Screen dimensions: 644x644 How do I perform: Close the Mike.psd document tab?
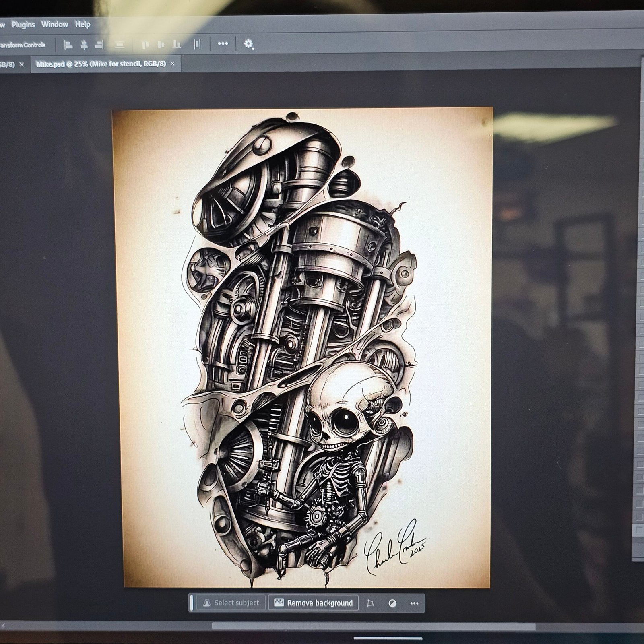172,64
